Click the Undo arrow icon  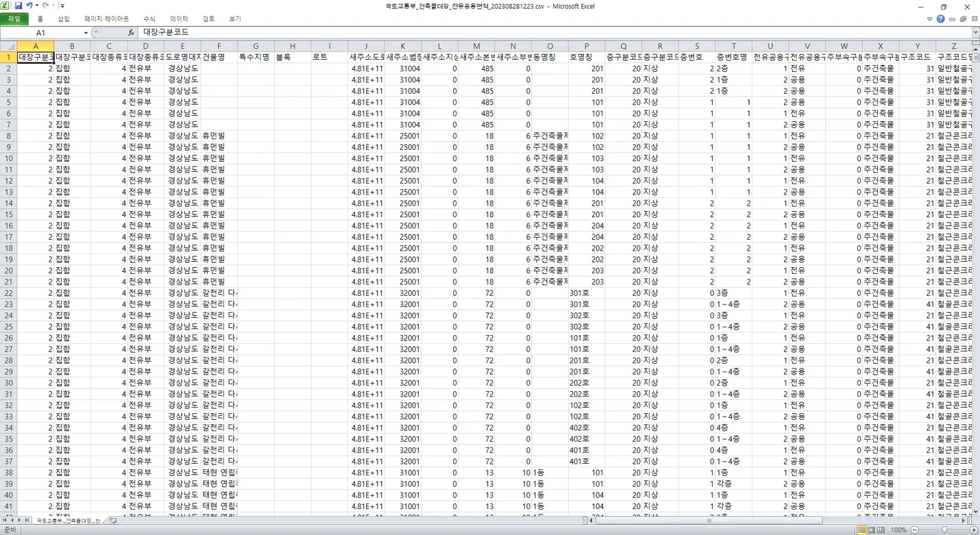pyautogui.click(x=29, y=5)
